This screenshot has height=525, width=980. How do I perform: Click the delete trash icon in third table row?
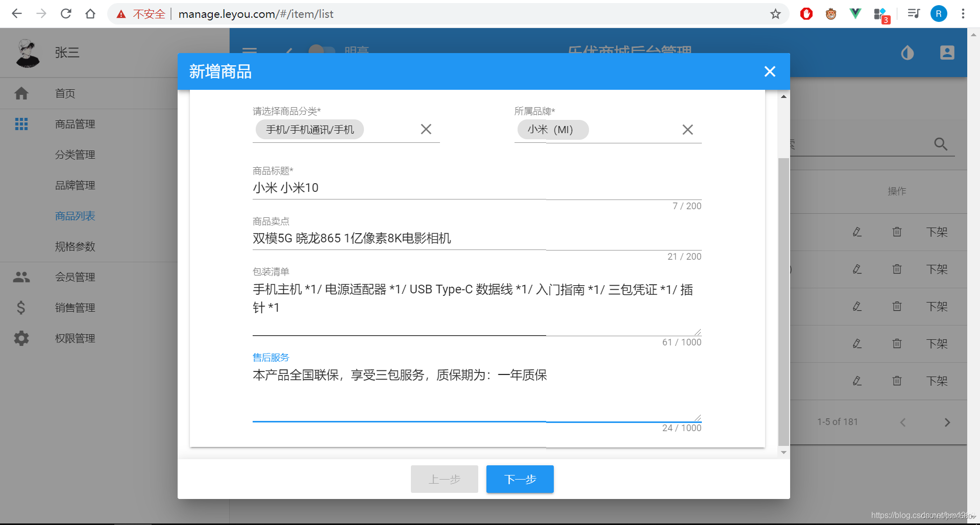pyautogui.click(x=897, y=307)
